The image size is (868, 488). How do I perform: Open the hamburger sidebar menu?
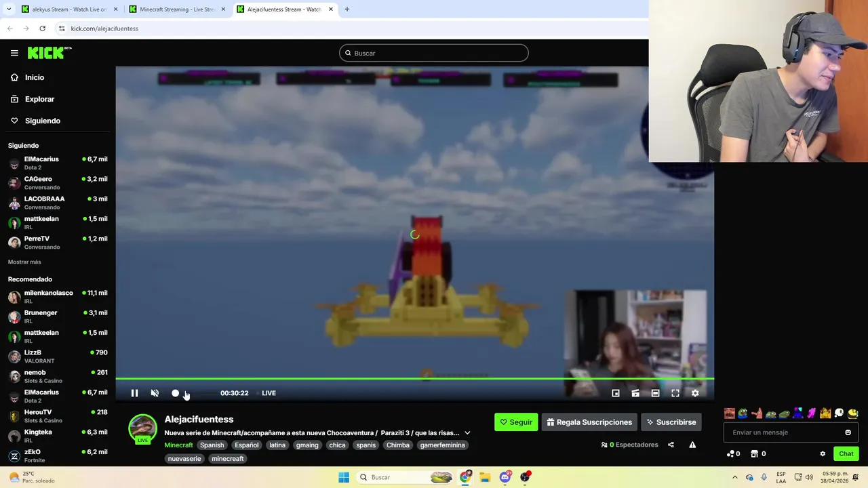(14, 53)
